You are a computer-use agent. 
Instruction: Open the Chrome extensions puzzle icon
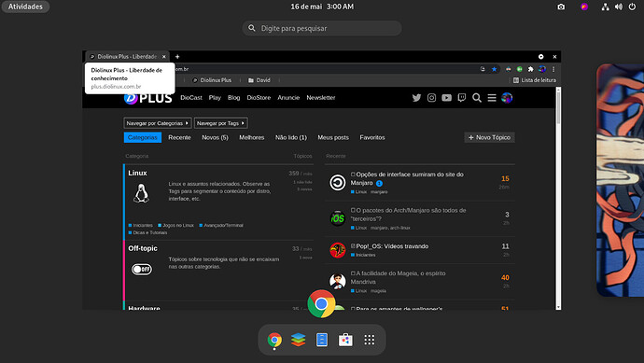click(x=531, y=69)
